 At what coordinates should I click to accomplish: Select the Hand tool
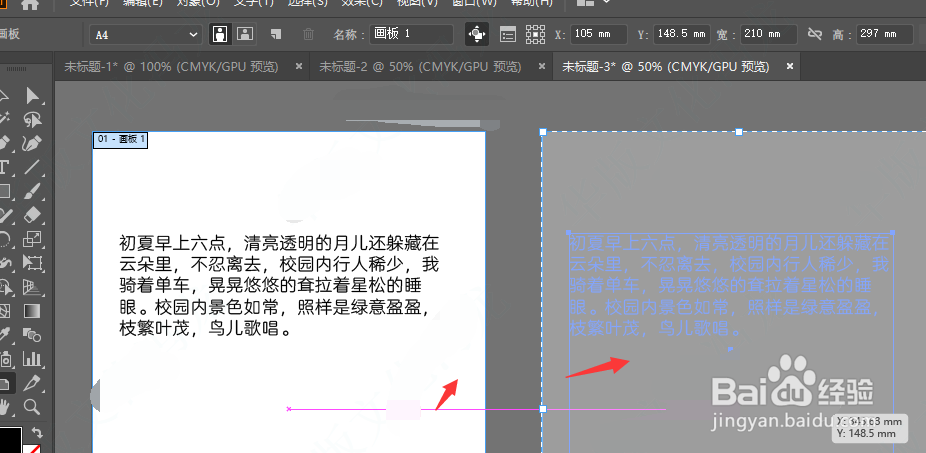pos(5,406)
